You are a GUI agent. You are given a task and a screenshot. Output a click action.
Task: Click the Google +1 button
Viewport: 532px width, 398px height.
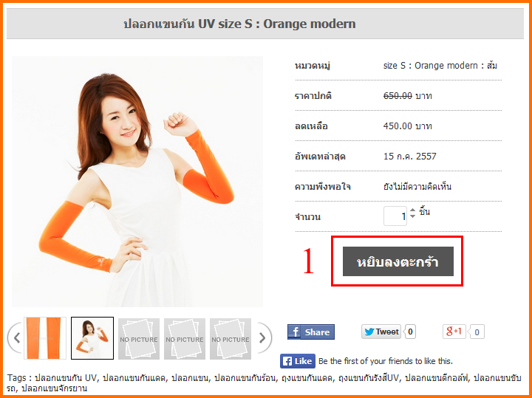pos(454,332)
